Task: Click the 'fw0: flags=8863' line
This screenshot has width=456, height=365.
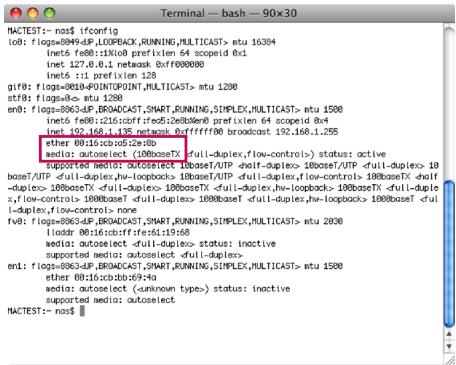Action: 175,221
